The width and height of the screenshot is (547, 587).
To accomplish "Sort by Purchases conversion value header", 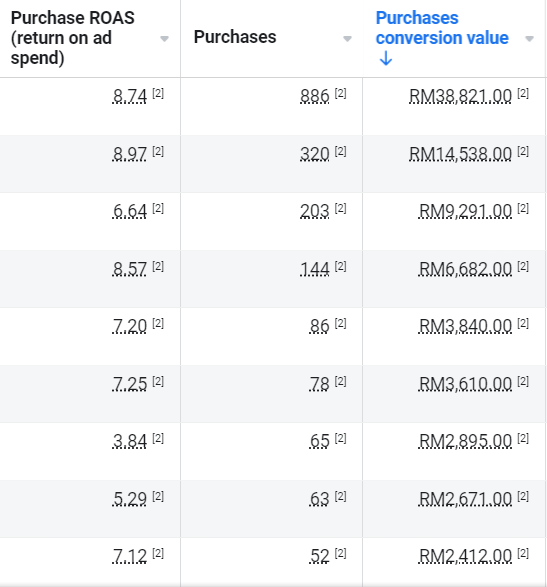I will click(442, 28).
